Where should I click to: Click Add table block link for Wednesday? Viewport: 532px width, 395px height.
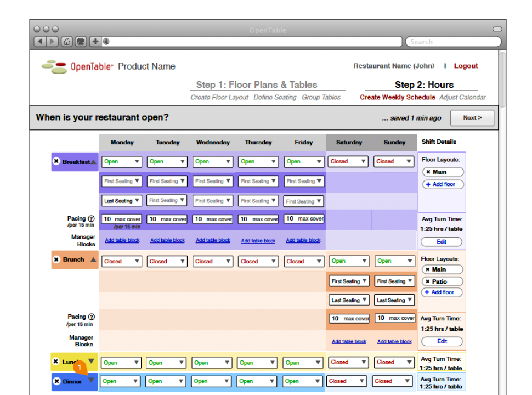[213, 240]
